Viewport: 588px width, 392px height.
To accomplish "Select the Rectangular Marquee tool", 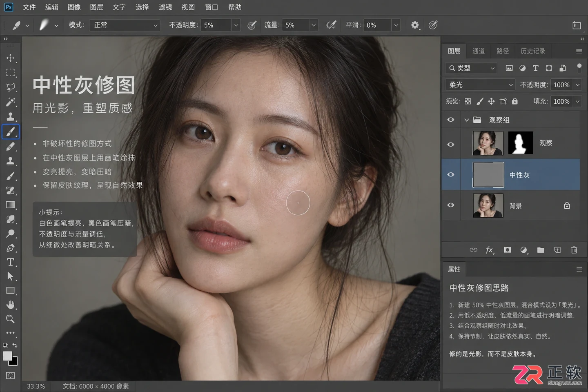I will 11,73.
